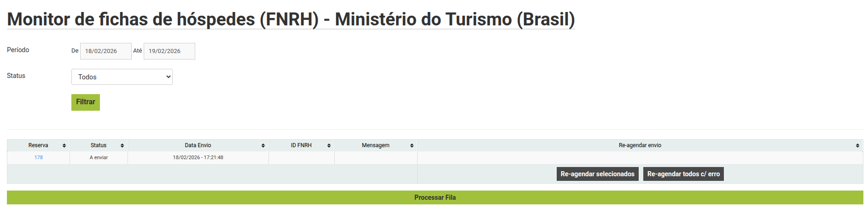Click the Mensagem column header label
The image size is (868, 209).
click(375, 145)
